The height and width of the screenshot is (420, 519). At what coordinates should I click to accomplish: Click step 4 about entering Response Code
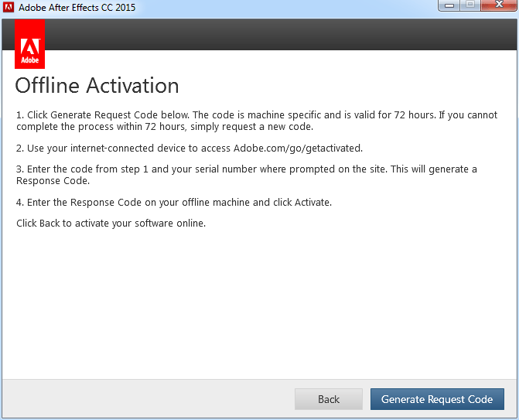point(174,202)
